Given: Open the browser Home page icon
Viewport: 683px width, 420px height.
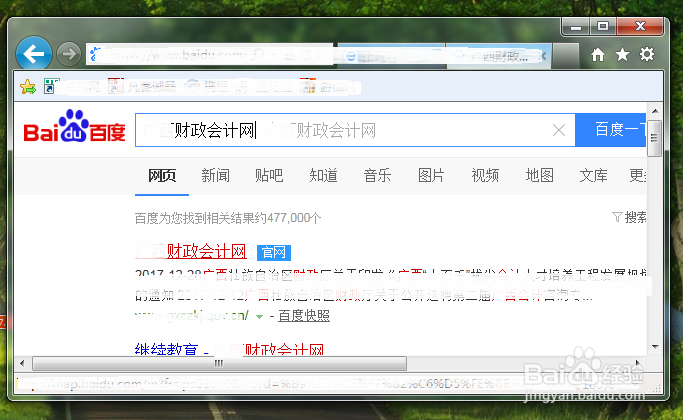Looking at the screenshot, I should click(598, 55).
